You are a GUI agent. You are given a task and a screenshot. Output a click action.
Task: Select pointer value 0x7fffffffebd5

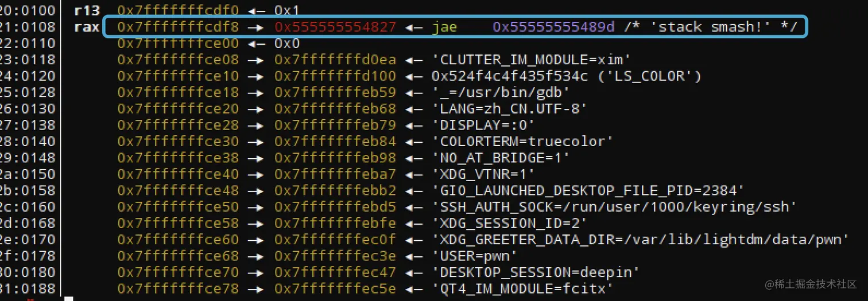point(335,206)
